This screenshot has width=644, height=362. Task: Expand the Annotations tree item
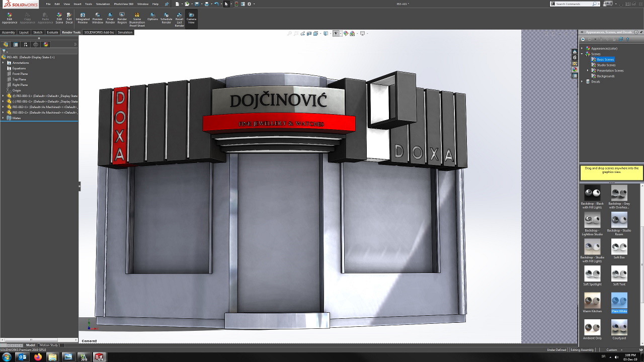[3, 63]
